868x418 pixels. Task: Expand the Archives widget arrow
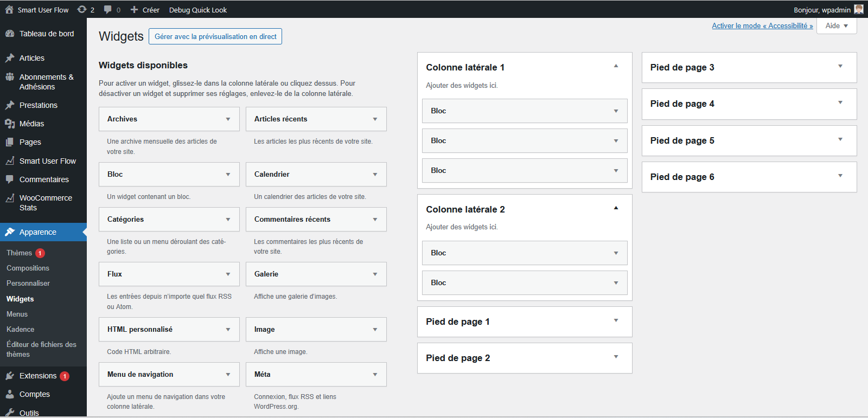[228, 119]
